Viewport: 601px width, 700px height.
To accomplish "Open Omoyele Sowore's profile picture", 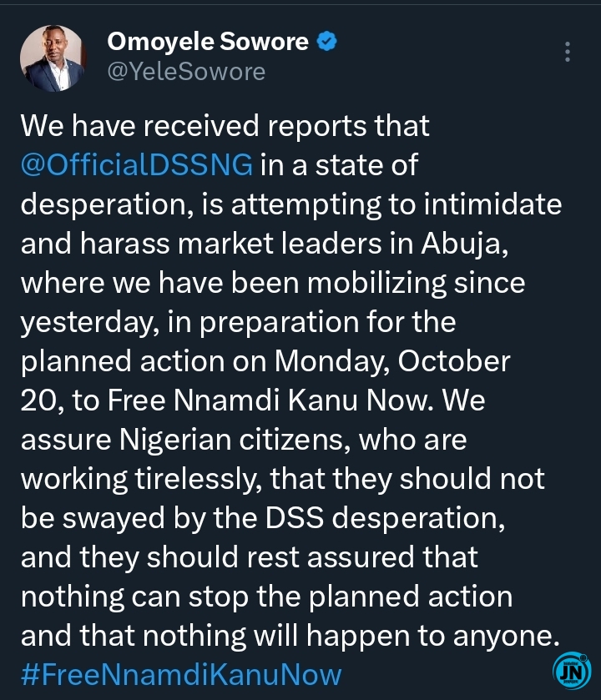I will click(52, 58).
